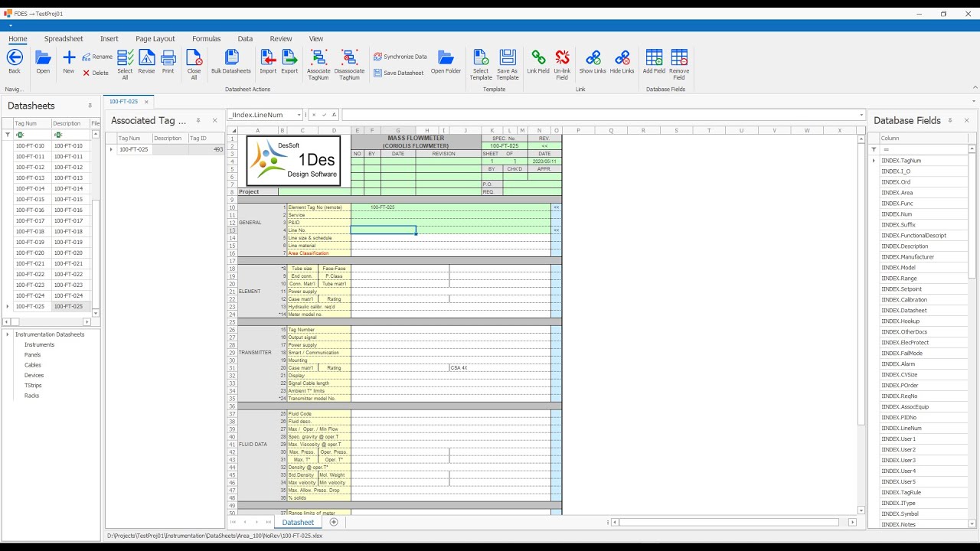Open the Name Box dropdown _IIndex.LineNum
Image resolution: width=980 pixels, height=551 pixels.
tap(299, 115)
